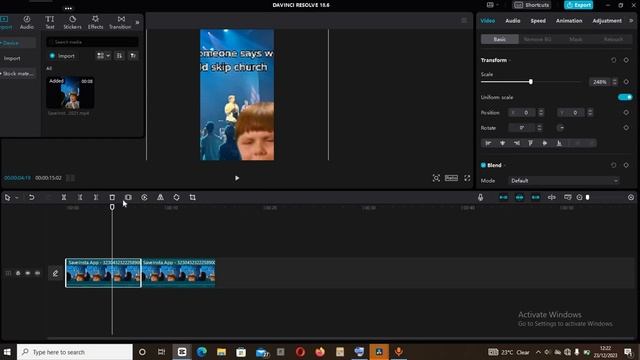Align clip to the bottom
This screenshot has width=640, height=360.
click(559, 143)
